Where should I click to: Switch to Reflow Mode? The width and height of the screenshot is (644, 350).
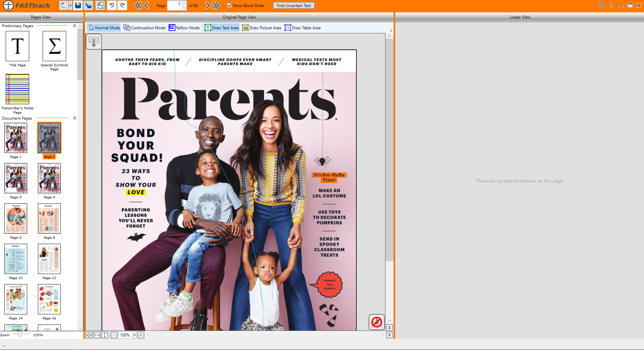(x=184, y=28)
